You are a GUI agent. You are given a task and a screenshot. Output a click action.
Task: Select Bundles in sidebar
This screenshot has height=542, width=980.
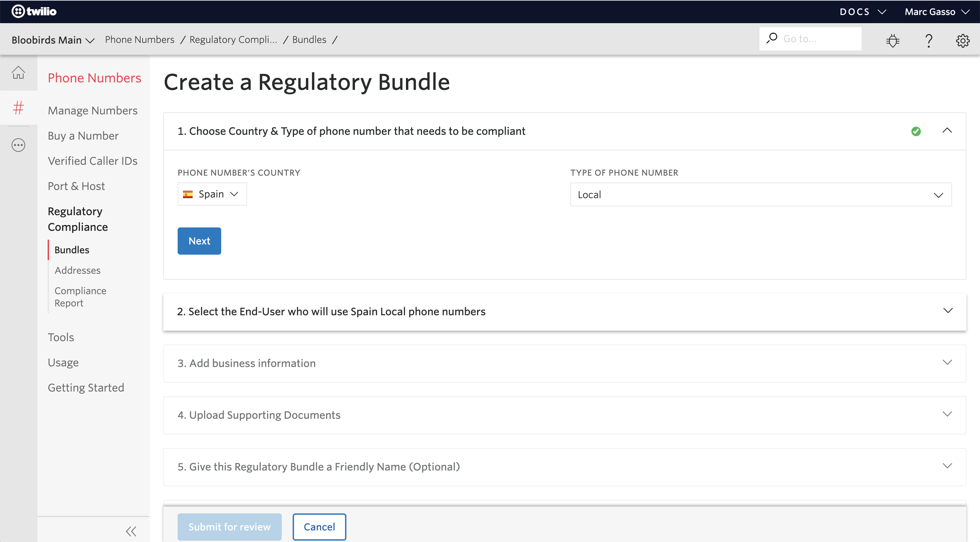tap(72, 250)
